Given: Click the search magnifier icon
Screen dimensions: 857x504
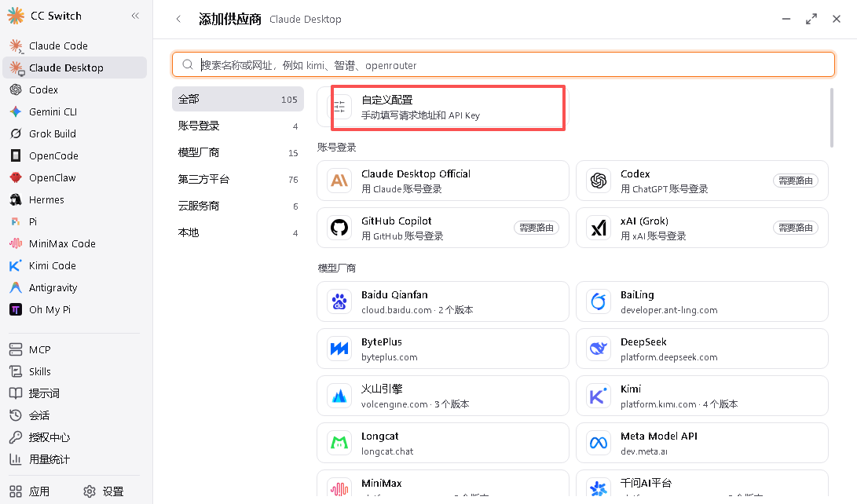Looking at the screenshot, I should point(188,64).
